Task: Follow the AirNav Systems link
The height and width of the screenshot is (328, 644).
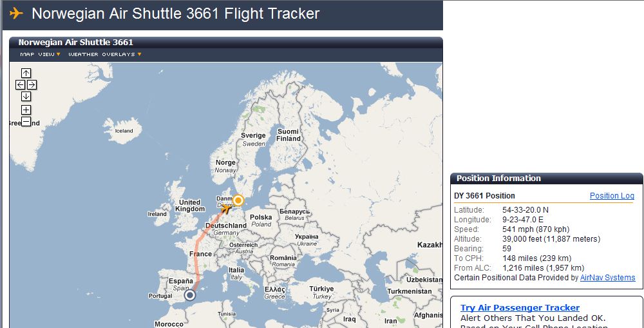Action: [x=607, y=278]
